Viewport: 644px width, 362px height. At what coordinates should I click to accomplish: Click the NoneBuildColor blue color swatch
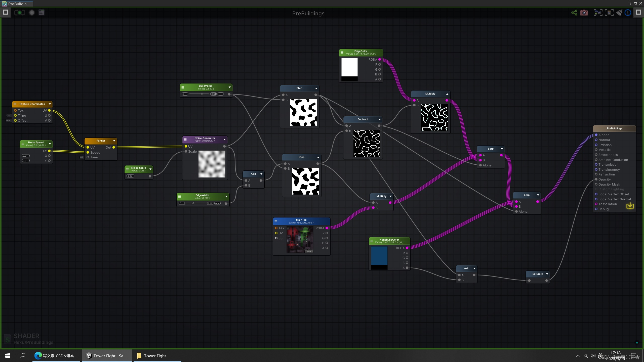pos(379,256)
